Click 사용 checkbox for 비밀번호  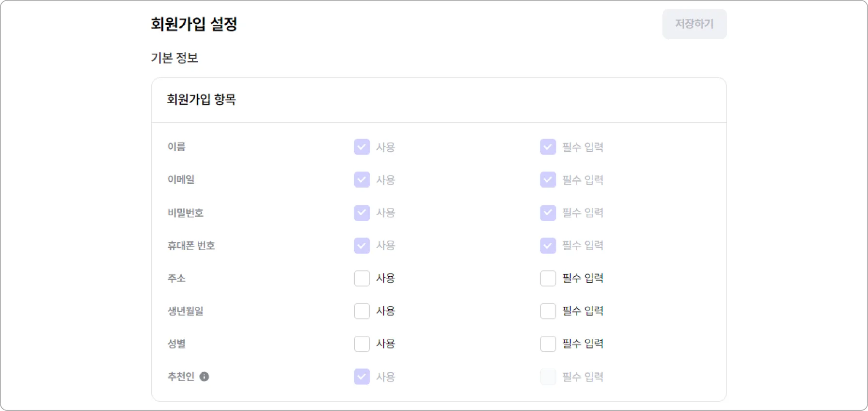(x=362, y=213)
